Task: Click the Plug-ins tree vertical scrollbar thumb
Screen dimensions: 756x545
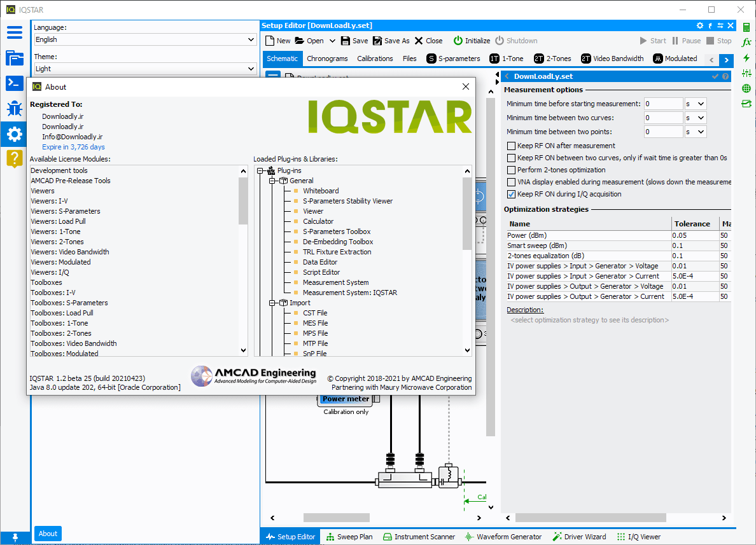Action: point(466,214)
